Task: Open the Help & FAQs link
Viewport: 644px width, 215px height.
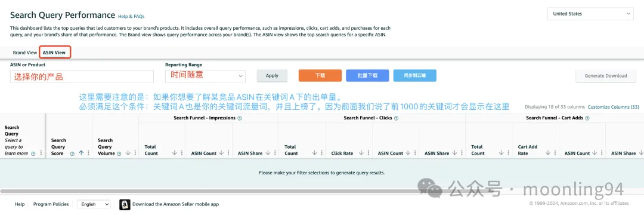Action: pos(131,17)
